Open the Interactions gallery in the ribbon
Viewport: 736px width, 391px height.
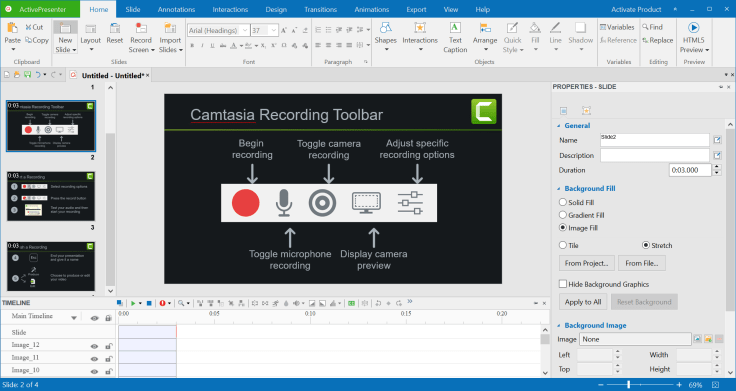(x=420, y=36)
